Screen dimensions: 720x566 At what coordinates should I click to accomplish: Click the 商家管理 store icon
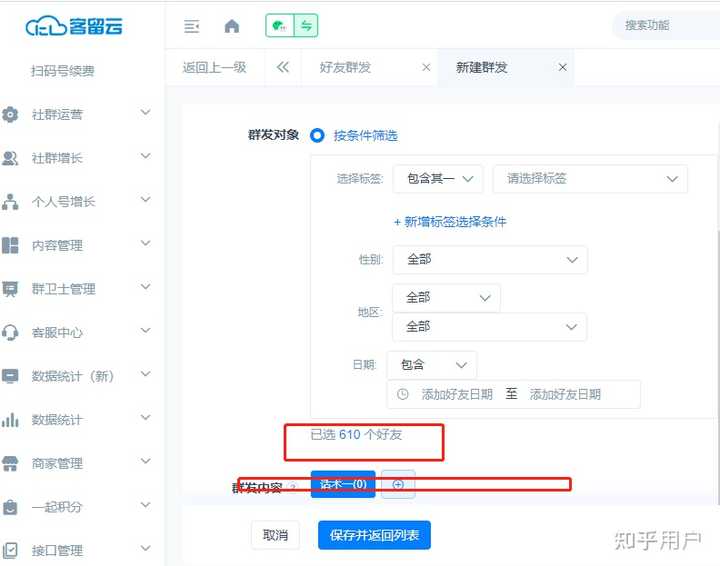[x=11, y=464]
